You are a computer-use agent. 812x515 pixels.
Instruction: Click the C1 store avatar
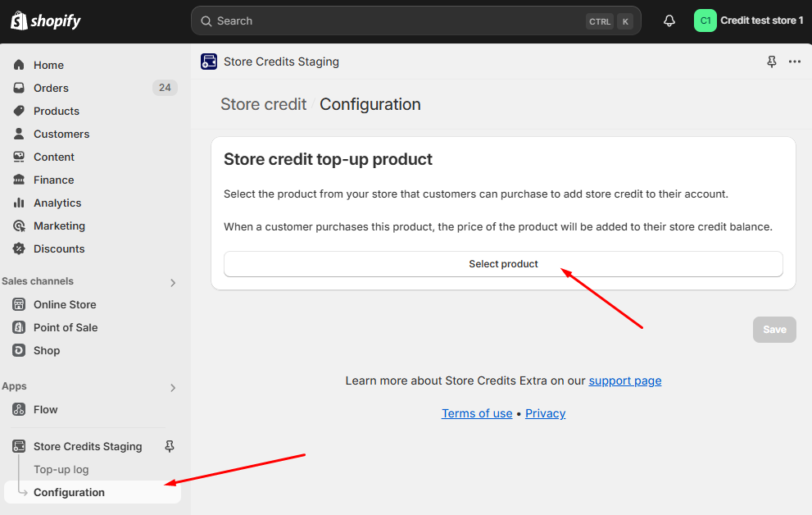(705, 21)
